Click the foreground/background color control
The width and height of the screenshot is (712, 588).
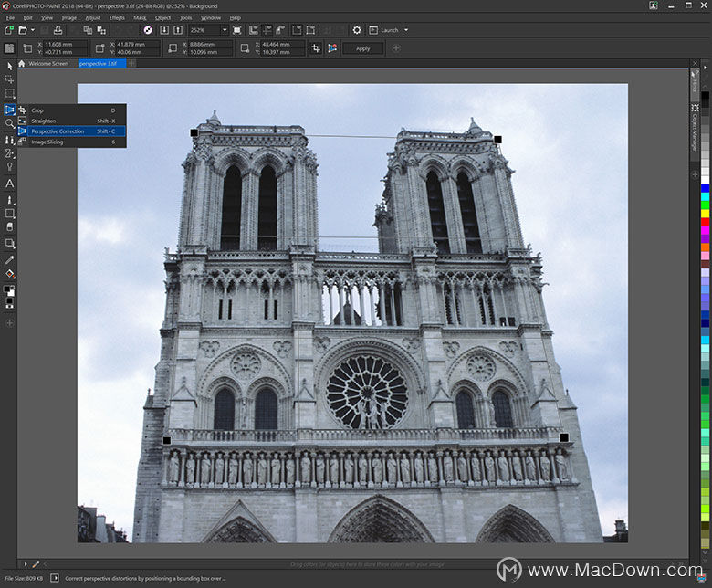(x=9, y=291)
